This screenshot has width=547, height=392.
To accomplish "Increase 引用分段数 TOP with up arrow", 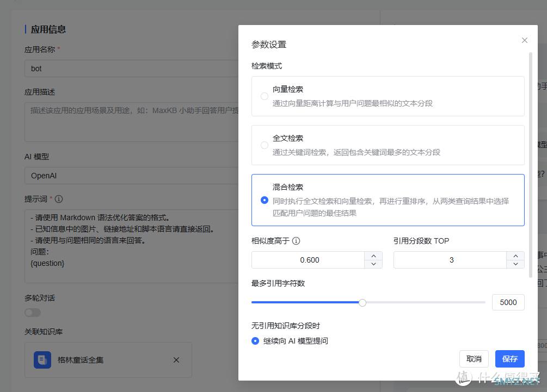I will click(515, 256).
